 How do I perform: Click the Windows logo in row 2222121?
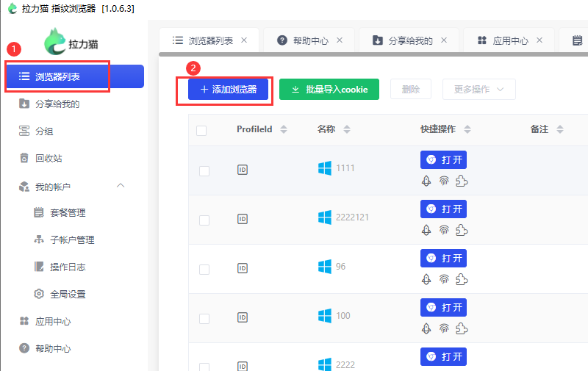[x=325, y=217]
